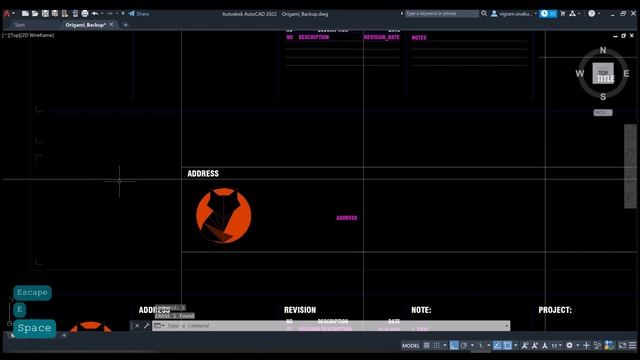The height and width of the screenshot is (360, 640).
Task: Click the Undo arrow icon
Action: (95, 13)
